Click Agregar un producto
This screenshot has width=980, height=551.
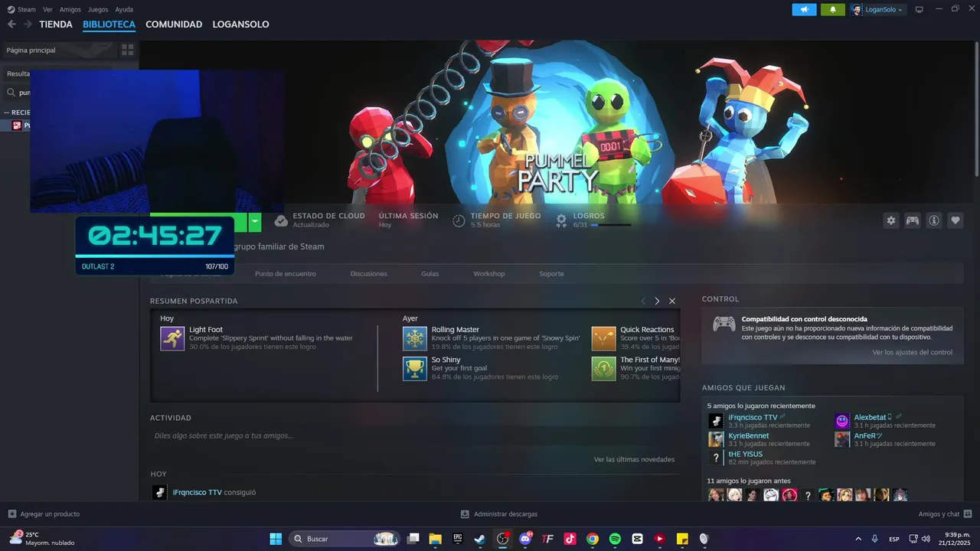(x=44, y=514)
